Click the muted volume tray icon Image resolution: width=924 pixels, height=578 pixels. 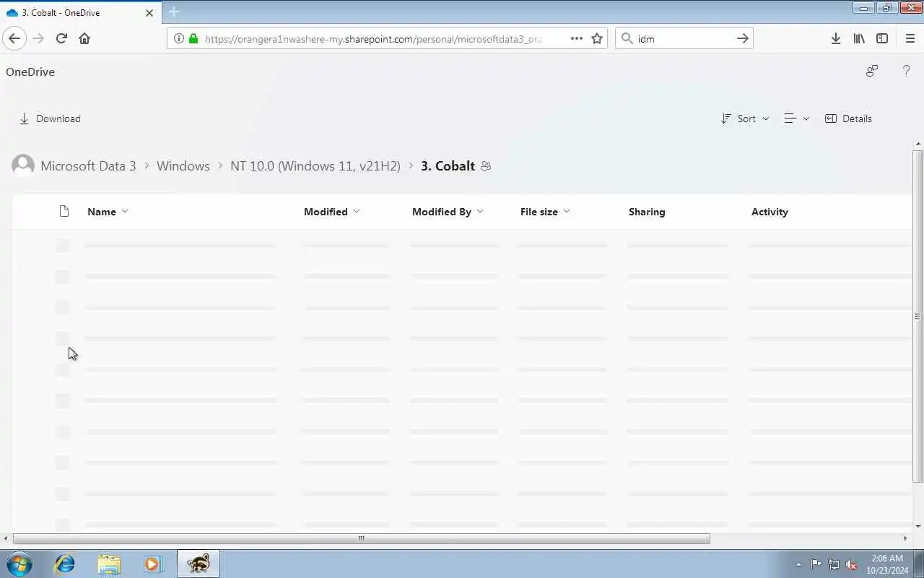click(852, 564)
